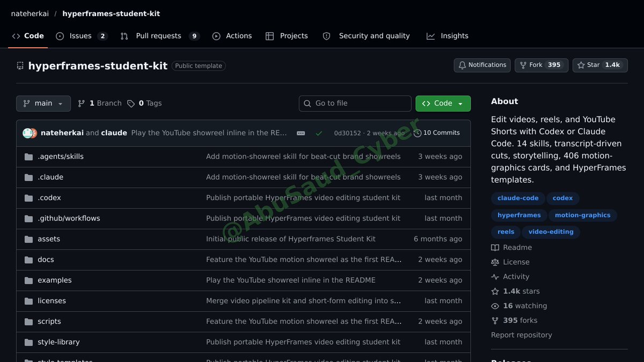
Task: Click the claude-code topic tag
Action: 518,198
